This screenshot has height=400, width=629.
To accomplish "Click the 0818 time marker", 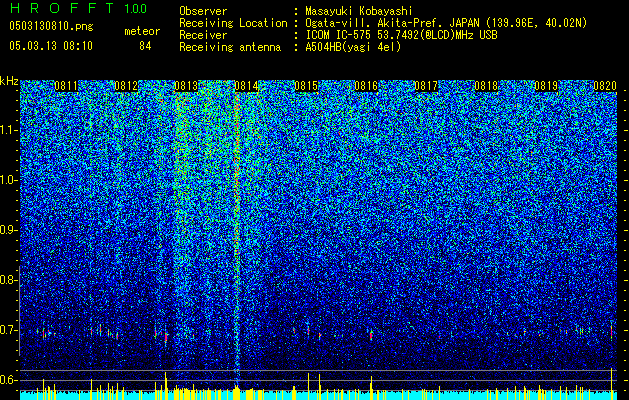I will [x=486, y=86].
